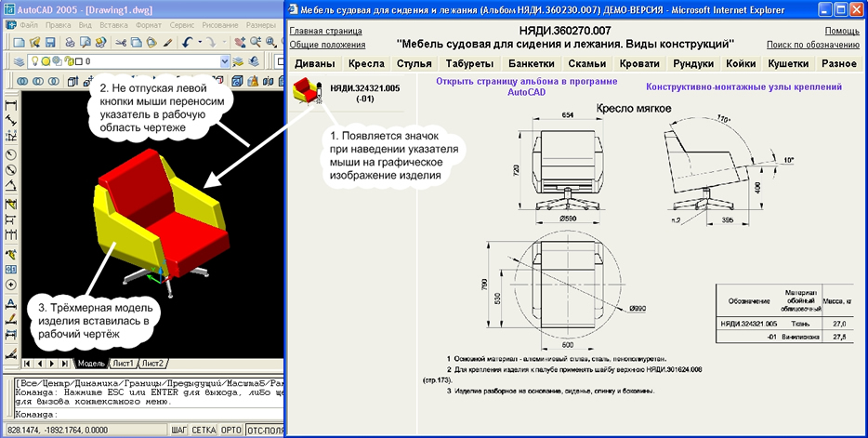
Task: Open Конструктивно-монтажные узлы креплений link
Action: pyautogui.click(x=744, y=86)
